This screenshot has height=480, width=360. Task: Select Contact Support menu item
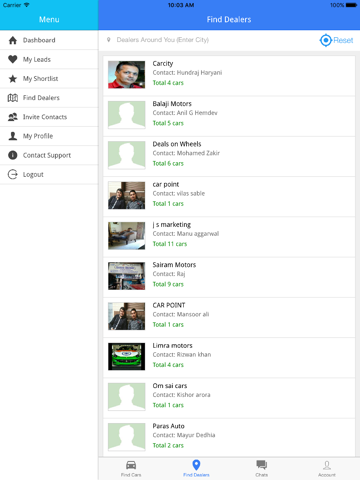49,155
